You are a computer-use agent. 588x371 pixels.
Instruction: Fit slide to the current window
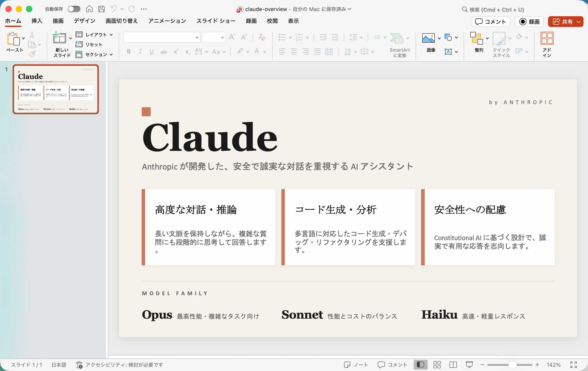coord(573,365)
